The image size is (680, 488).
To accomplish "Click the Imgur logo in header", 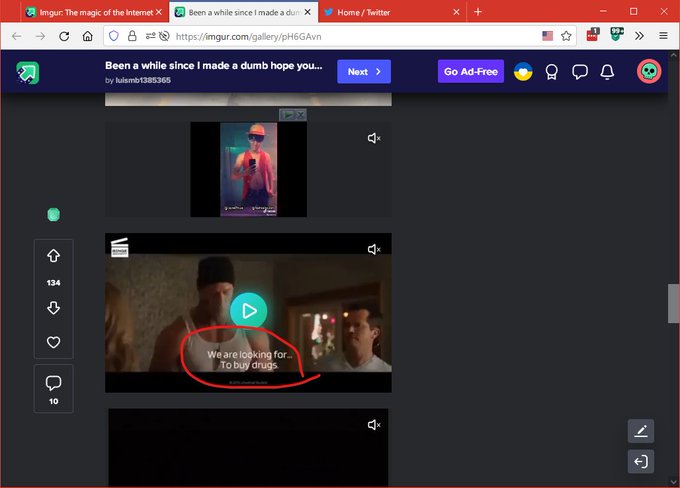I will 28,72.
